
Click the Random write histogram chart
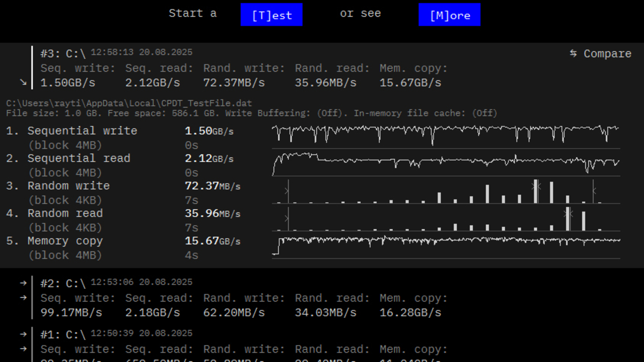pos(446,191)
